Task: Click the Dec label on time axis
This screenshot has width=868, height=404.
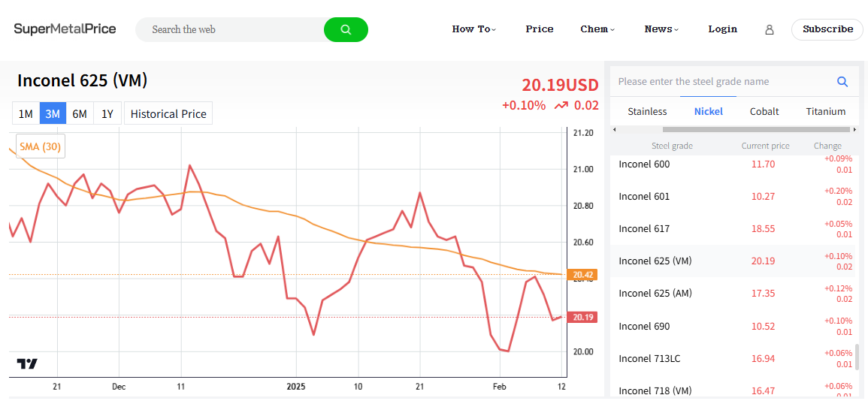Action: (x=119, y=386)
